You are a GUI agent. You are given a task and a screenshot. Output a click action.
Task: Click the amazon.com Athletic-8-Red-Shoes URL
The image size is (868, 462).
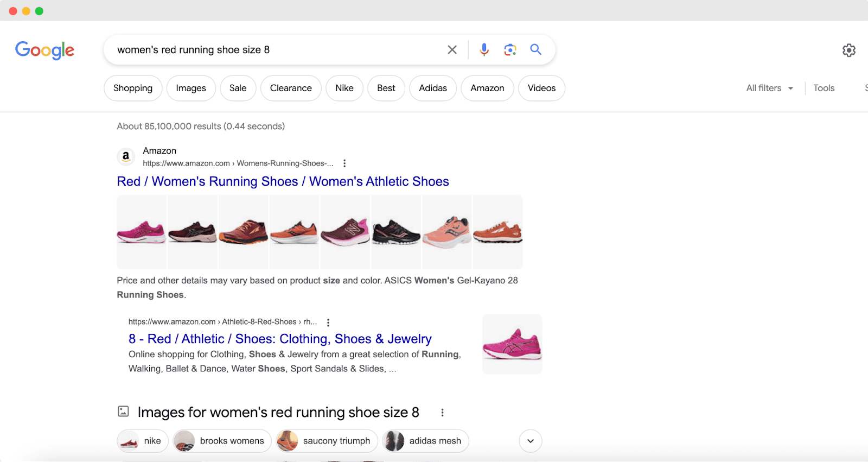[x=222, y=322]
